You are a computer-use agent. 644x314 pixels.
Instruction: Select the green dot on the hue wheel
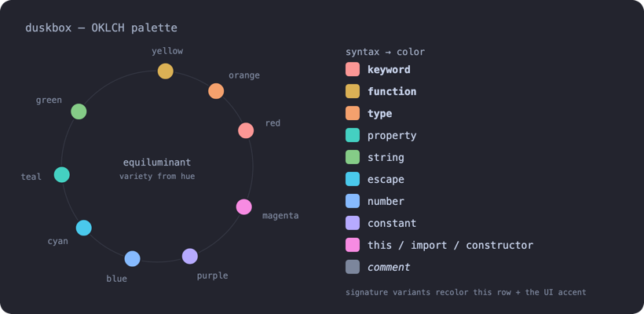(x=79, y=111)
